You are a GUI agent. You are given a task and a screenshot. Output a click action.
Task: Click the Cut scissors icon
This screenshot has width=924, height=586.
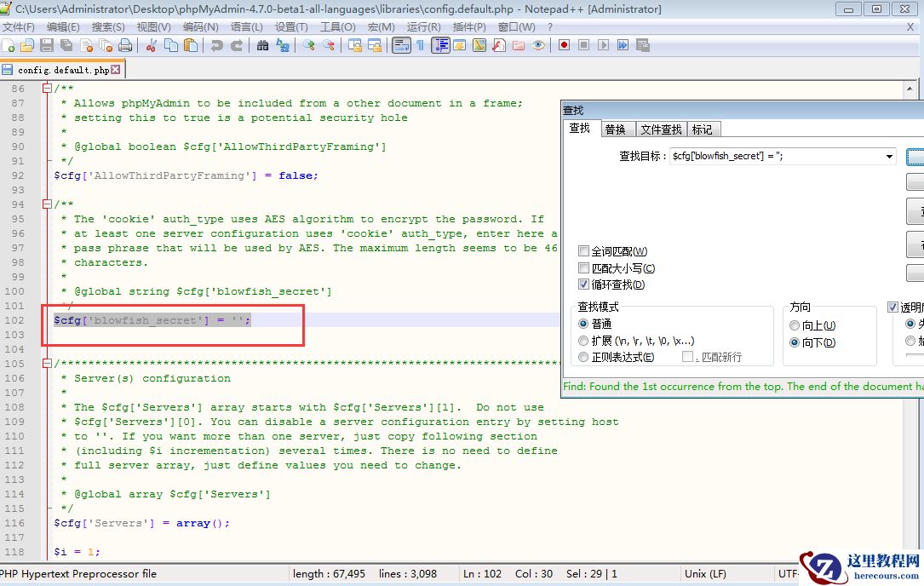point(152,45)
